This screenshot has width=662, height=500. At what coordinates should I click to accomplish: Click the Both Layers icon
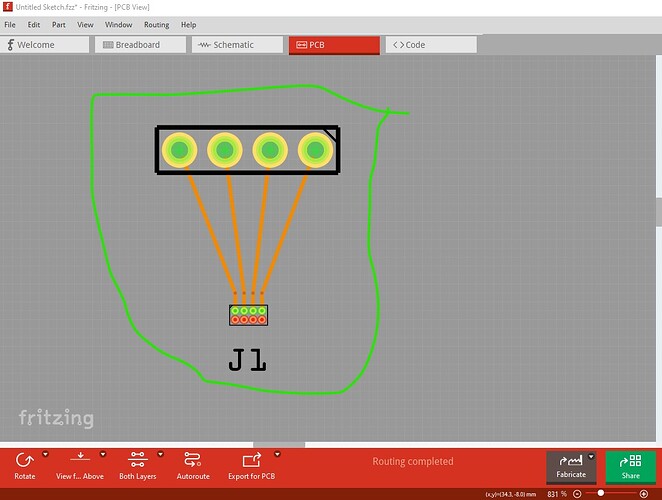coord(138,460)
